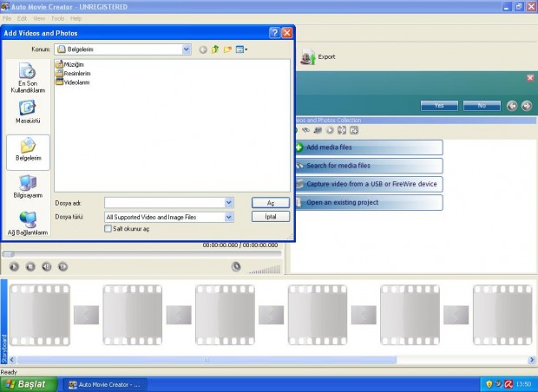Enable the Salt okunur aç checkbox
This screenshot has width=538, height=392.
pos(108,228)
